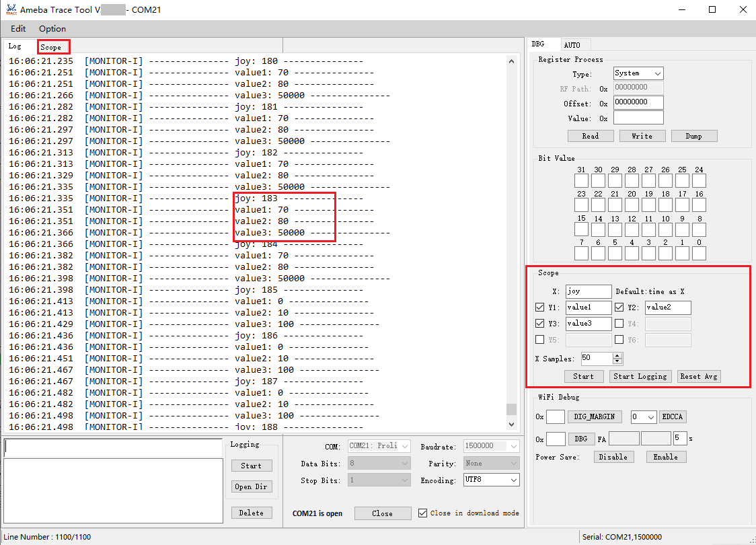This screenshot has width=756, height=545.
Task: Switch to the Scope tab
Action: point(51,47)
